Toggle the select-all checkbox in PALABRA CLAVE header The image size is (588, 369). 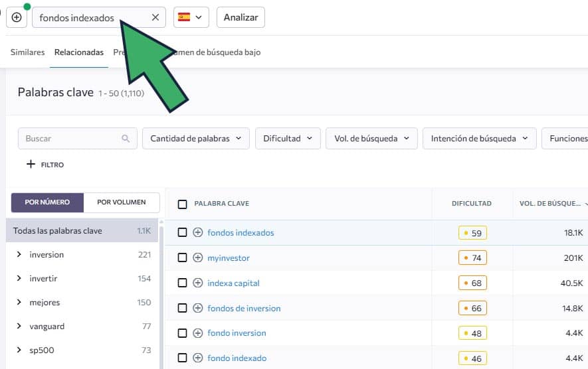click(x=183, y=204)
